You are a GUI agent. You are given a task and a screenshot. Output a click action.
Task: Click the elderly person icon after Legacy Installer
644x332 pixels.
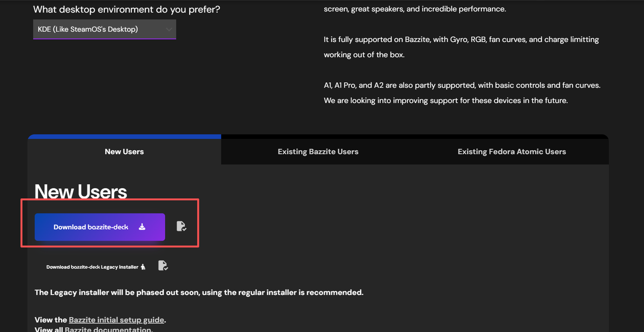[143, 267]
